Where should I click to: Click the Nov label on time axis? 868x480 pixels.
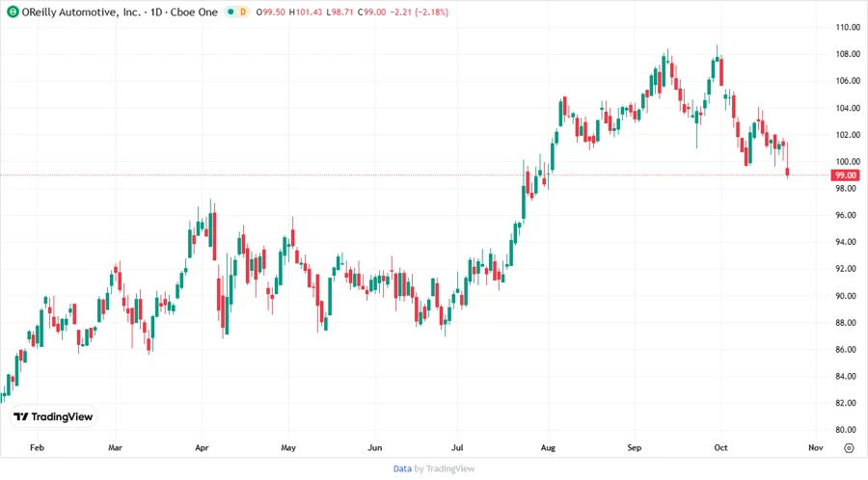(x=816, y=447)
